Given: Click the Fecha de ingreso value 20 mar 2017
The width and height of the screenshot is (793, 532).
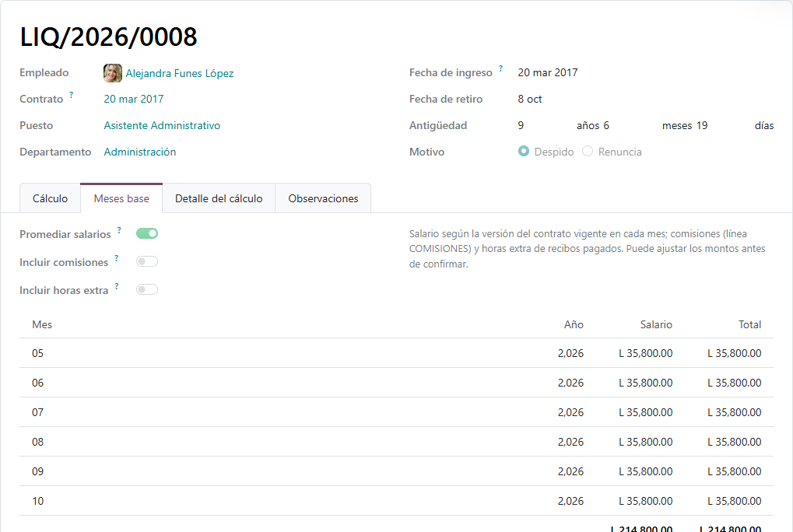Looking at the screenshot, I should (x=548, y=73).
